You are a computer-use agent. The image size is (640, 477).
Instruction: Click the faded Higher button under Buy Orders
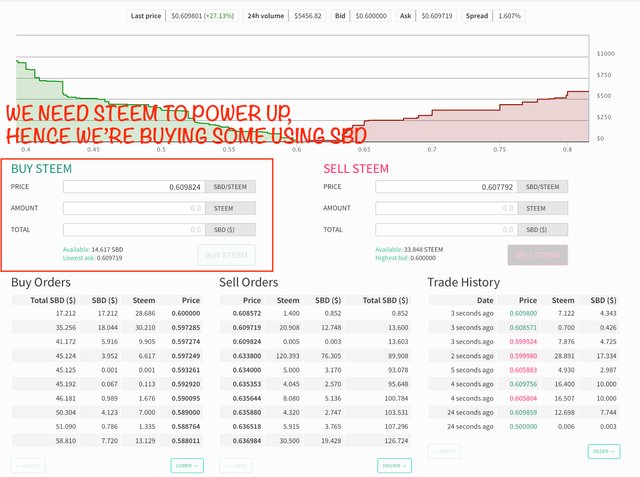coord(28,466)
